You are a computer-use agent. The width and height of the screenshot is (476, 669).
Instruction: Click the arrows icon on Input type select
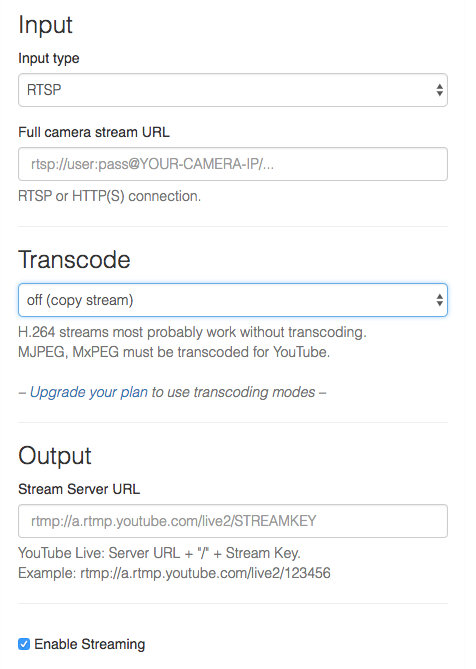[x=439, y=90]
